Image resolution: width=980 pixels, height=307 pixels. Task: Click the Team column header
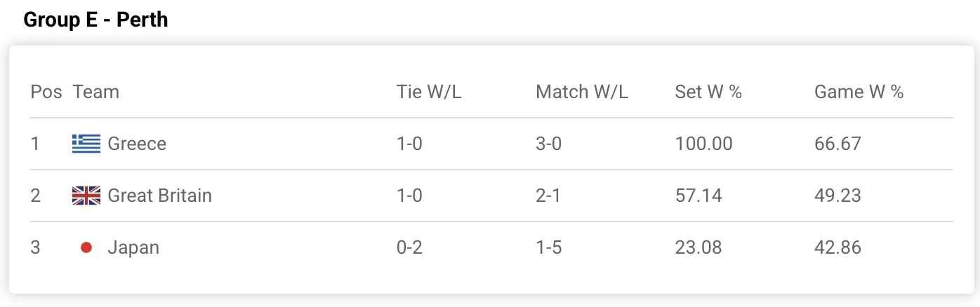tap(96, 92)
